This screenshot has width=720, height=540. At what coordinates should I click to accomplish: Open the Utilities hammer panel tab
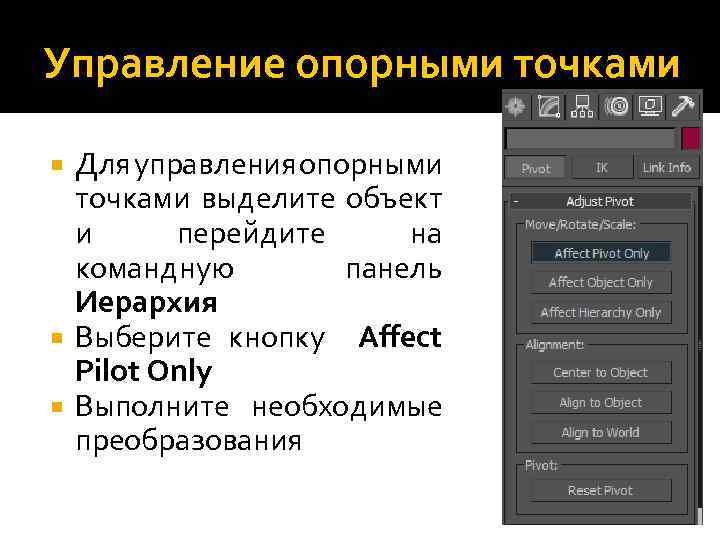tap(683, 107)
